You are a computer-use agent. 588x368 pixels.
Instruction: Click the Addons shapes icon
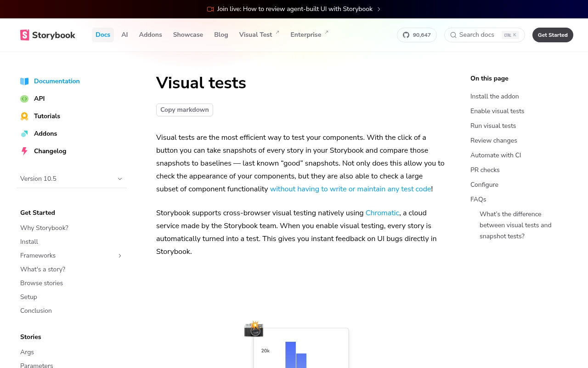coord(24,134)
